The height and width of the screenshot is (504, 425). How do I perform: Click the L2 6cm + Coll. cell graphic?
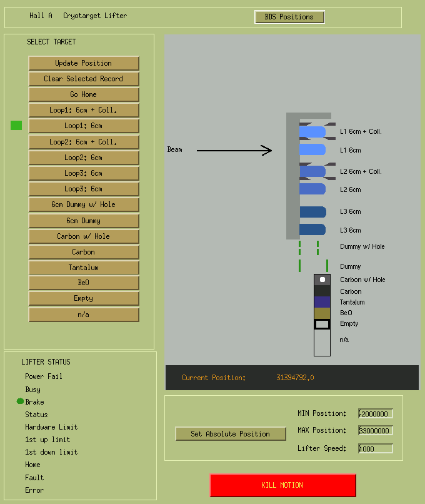point(313,171)
